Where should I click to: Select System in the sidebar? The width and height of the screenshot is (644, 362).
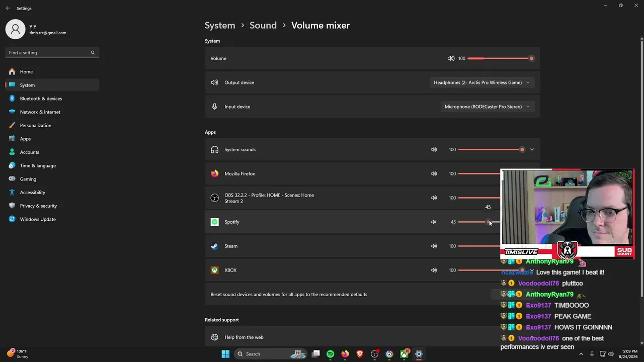click(x=52, y=85)
